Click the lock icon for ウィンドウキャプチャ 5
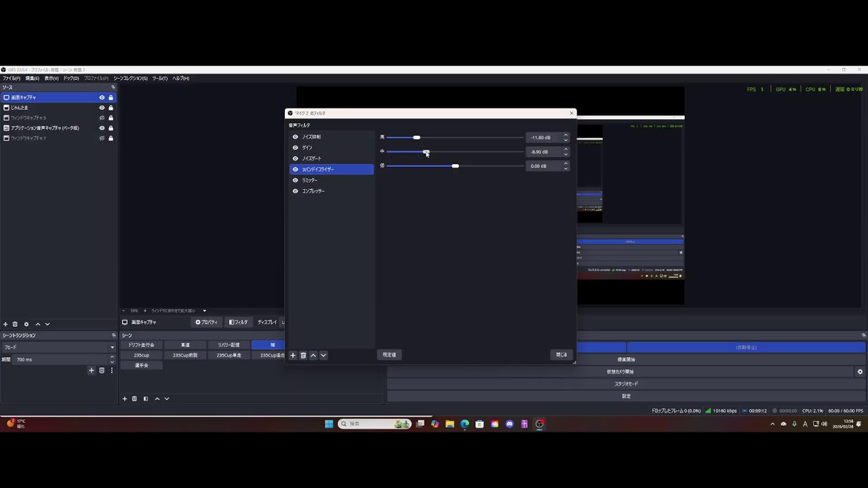Screen dimensions: 868x488 pyautogui.click(x=111, y=118)
